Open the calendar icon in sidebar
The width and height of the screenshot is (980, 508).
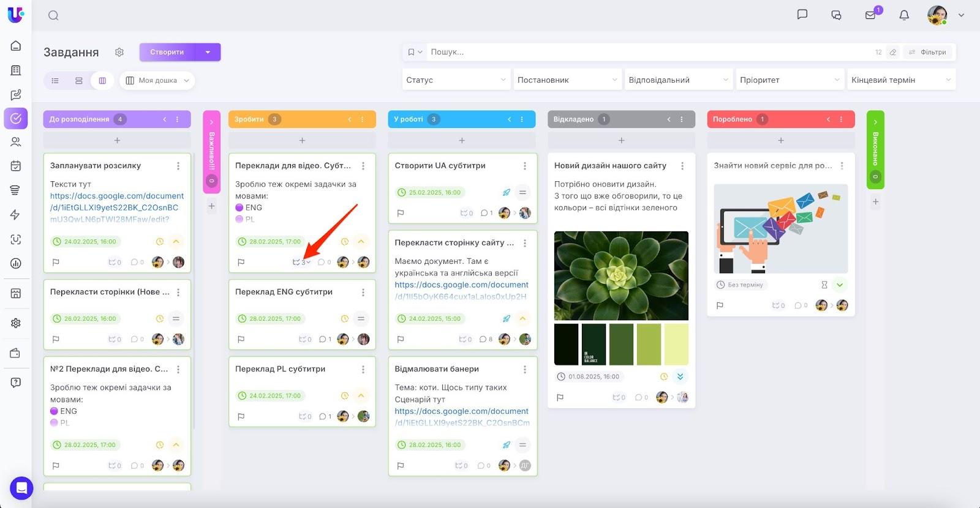pos(16,166)
